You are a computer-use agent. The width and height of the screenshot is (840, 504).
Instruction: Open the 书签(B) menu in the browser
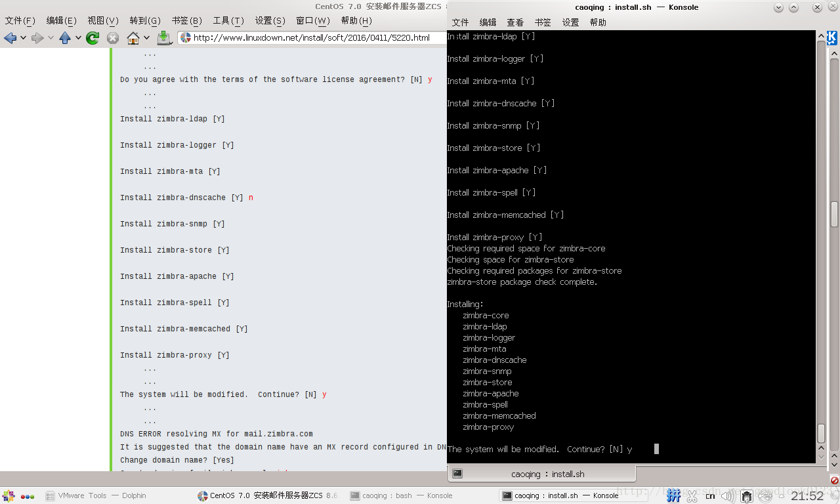pos(187,21)
